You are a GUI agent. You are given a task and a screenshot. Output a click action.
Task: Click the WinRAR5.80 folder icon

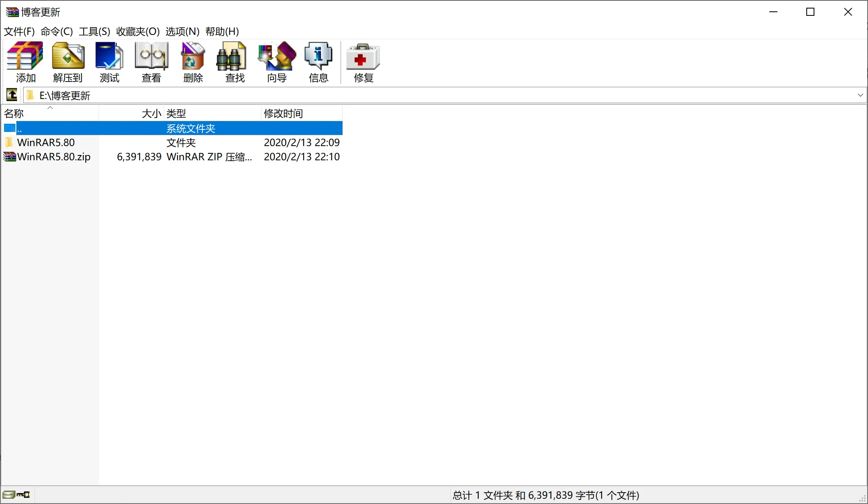pyautogui.click(x=9, y=142)
